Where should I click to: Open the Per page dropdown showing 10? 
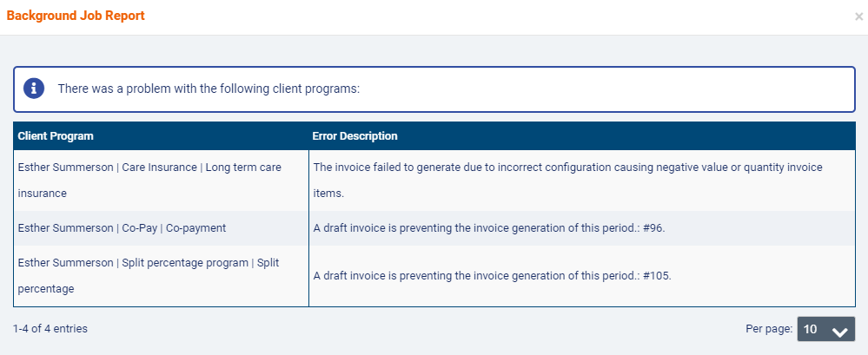[825, 329]
